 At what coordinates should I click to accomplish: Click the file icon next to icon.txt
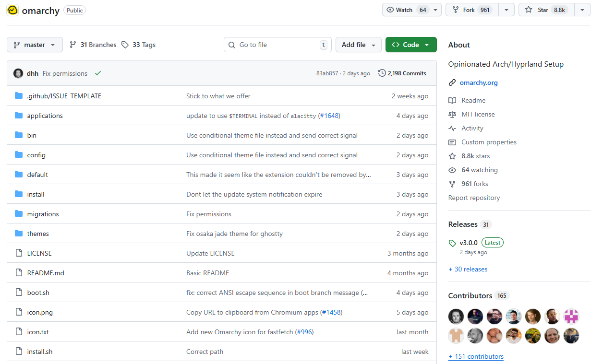[19, 332]
